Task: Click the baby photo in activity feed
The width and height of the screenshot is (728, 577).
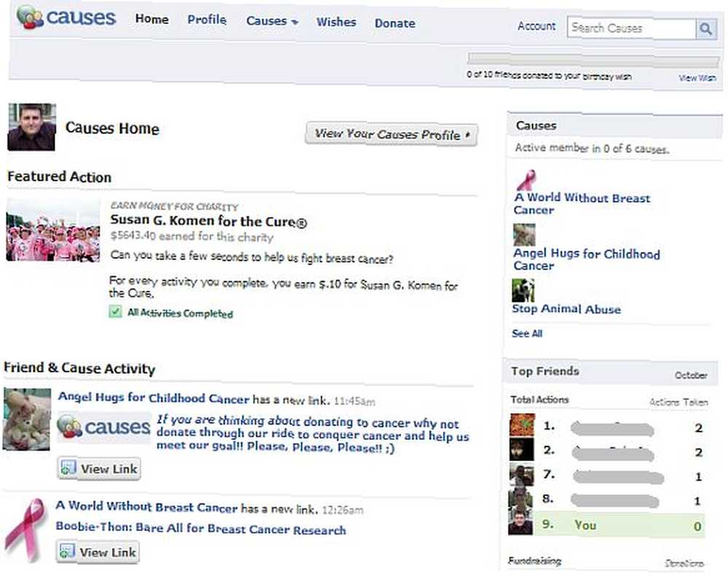Action: [x=27, y=420]
